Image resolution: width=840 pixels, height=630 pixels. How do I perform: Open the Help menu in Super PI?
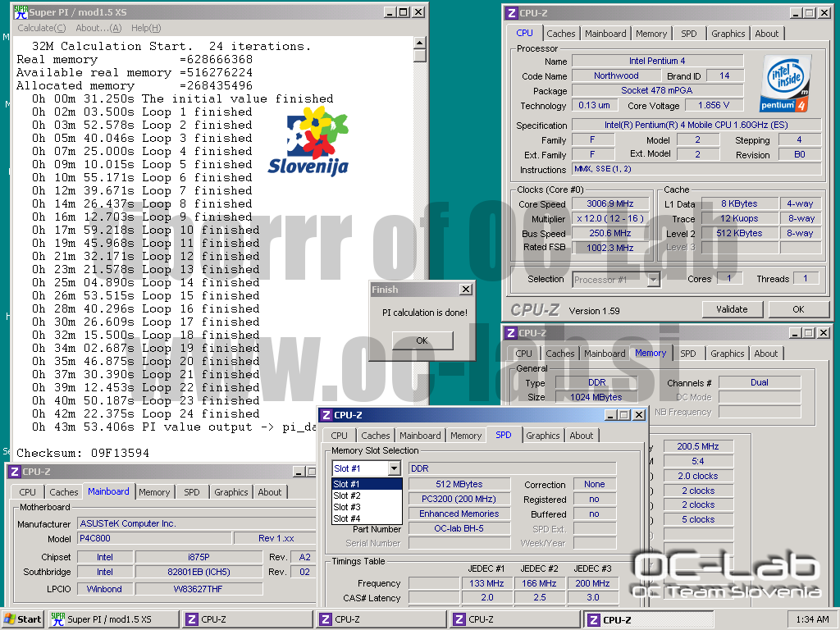point(146,28)
